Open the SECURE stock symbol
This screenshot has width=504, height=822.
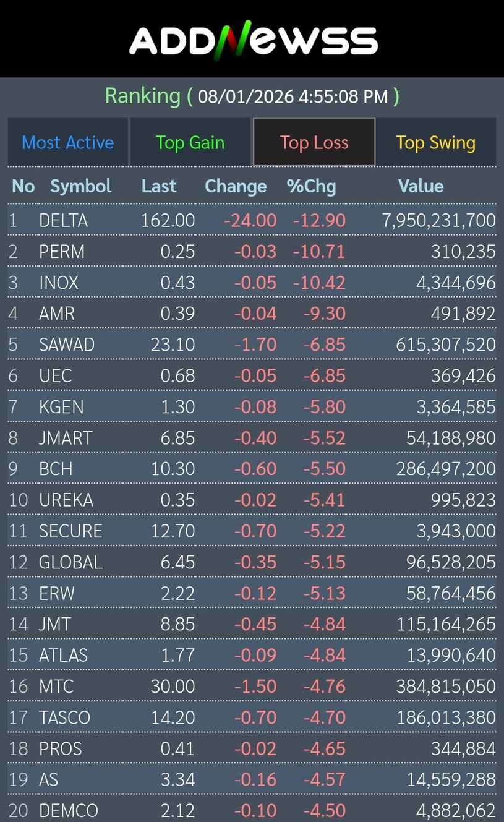coord(70,531)
